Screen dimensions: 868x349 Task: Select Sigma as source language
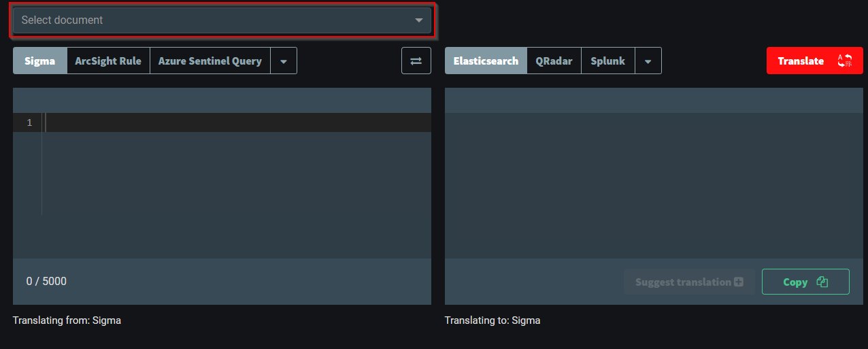click(x=40, y=61)
